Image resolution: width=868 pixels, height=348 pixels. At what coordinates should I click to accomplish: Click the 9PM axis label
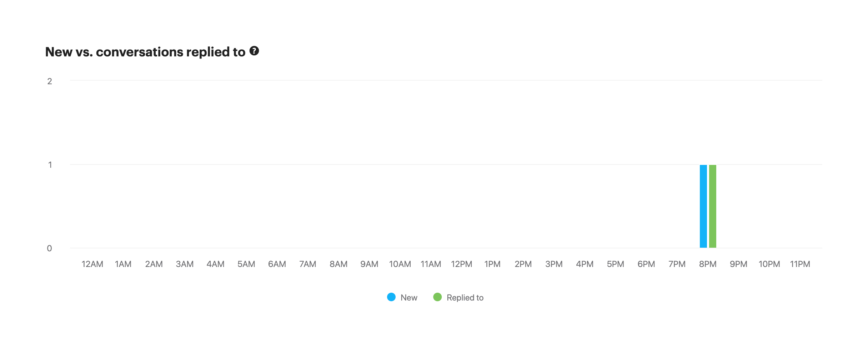[738, 264]
